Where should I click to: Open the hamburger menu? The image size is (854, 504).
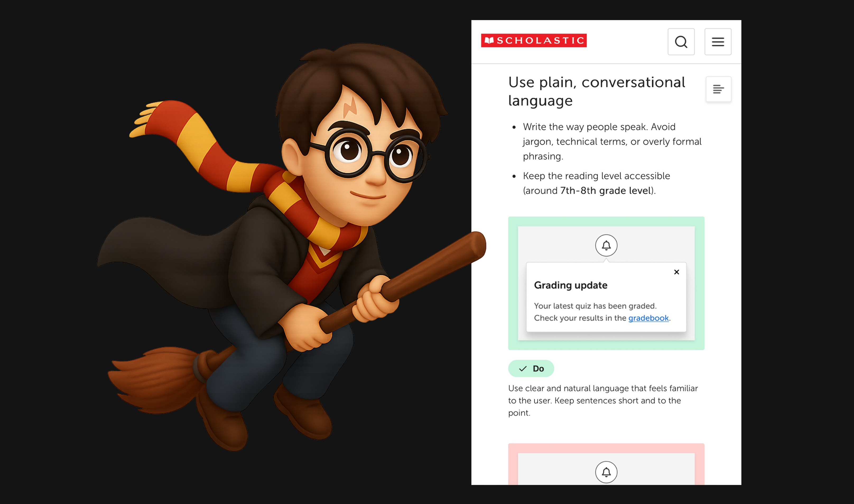tap(717, 42)
